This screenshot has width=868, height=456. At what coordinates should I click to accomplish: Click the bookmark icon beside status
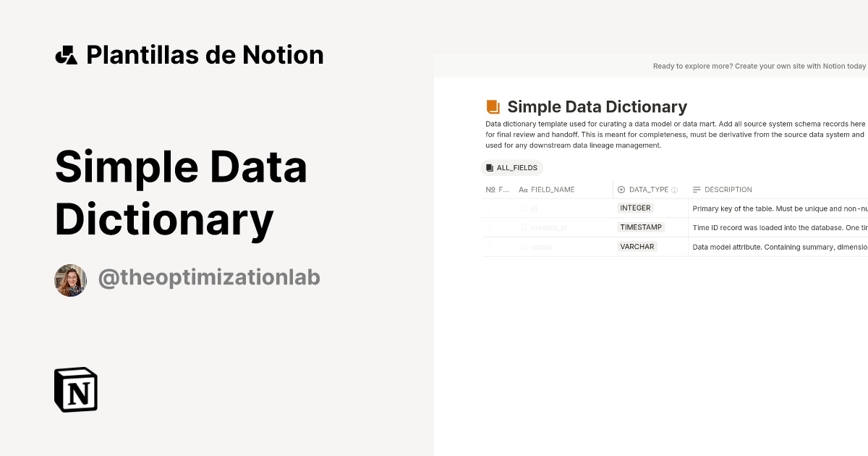click(x=524, y=247)
